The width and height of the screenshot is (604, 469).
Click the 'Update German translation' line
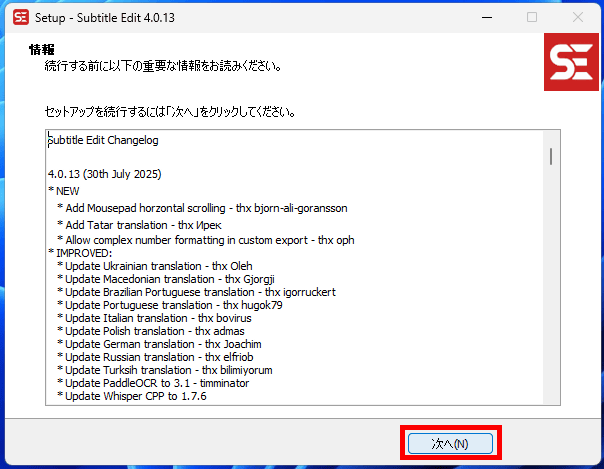pos(159,344)
